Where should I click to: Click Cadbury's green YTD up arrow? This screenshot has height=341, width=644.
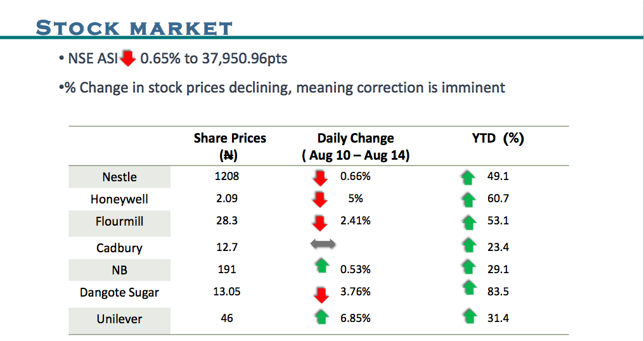click(x=469, y=245)
